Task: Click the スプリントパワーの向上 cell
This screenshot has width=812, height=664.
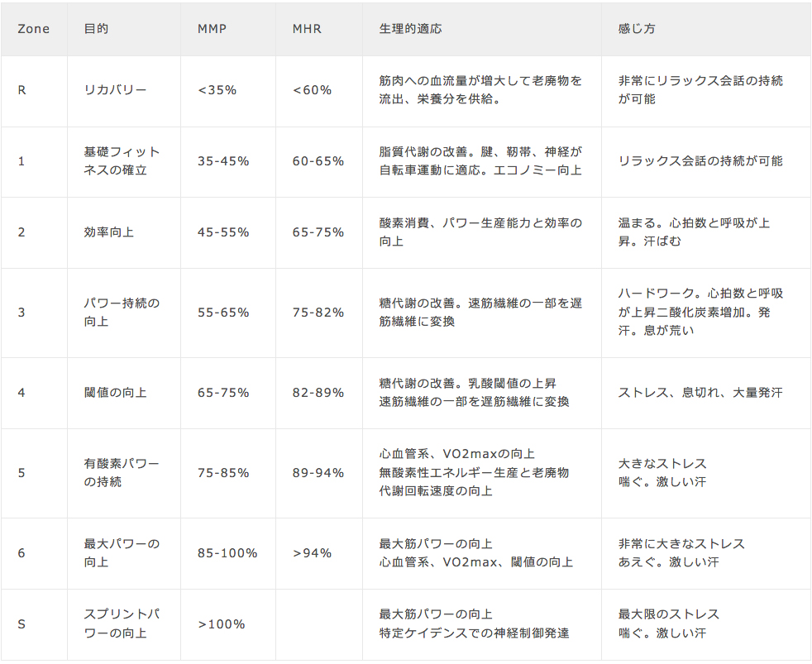Action: (x=122, y=624)
